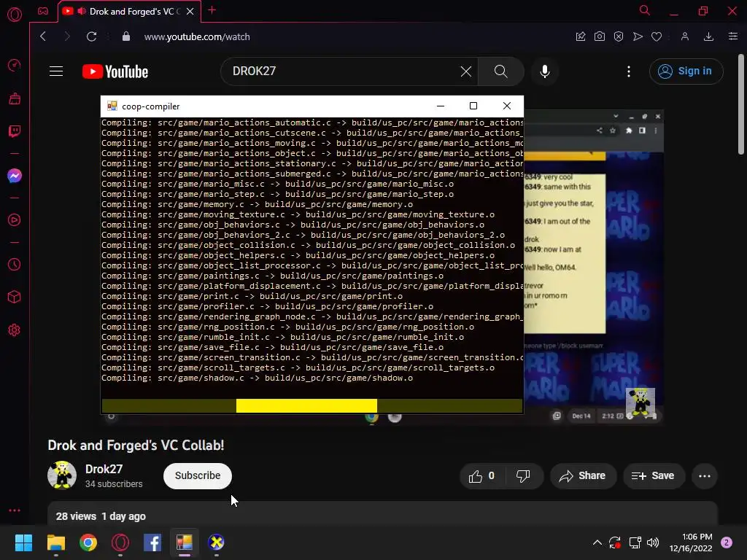Viewport: 747px width, 560px height.
Task: Open File Explorer from taskbar
Action: coord(55,542)
